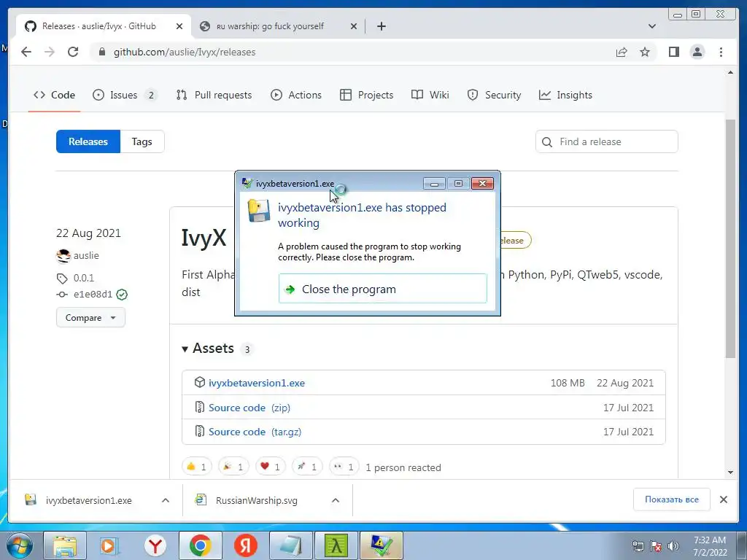Open the Chrome three-dot menu
The height and width of the screenshot is (560, 747).
click(x=721, y=52)
